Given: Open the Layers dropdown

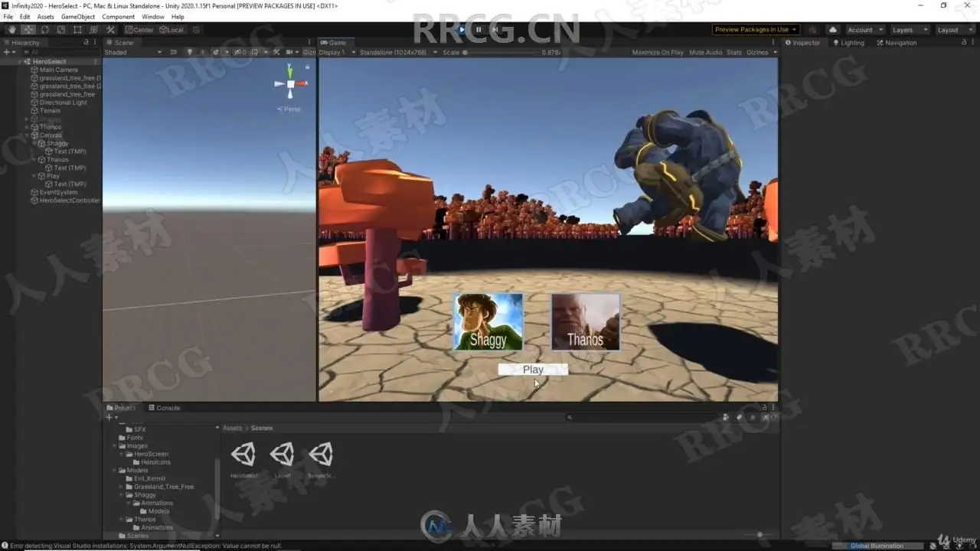Looking at the screenshot, I should pos(910,30).
